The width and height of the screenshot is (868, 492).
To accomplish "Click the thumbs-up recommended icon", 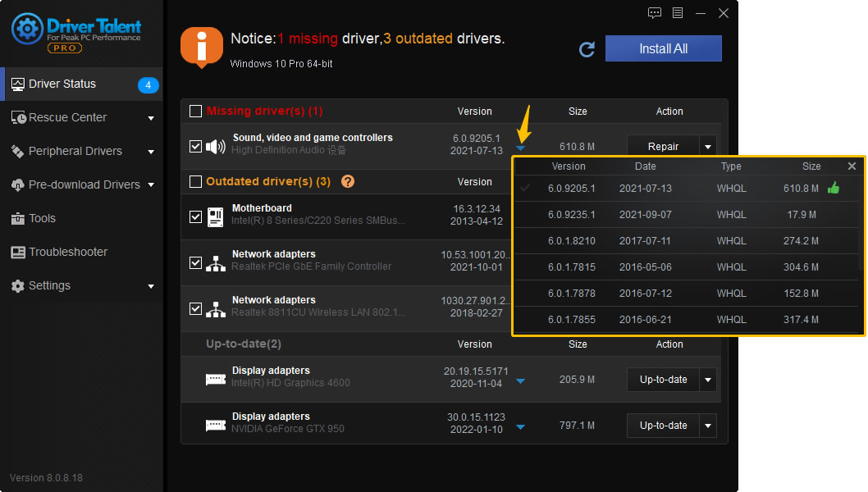I will (833, 188).
